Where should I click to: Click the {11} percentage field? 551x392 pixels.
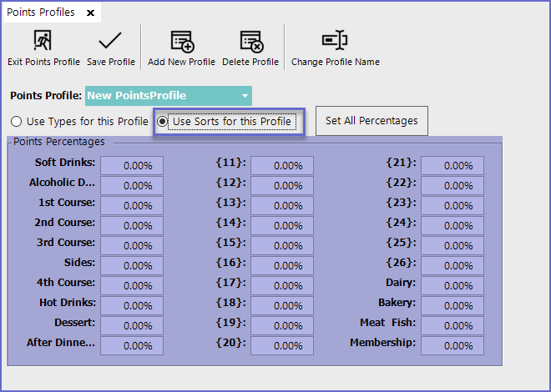click(282, 165)
